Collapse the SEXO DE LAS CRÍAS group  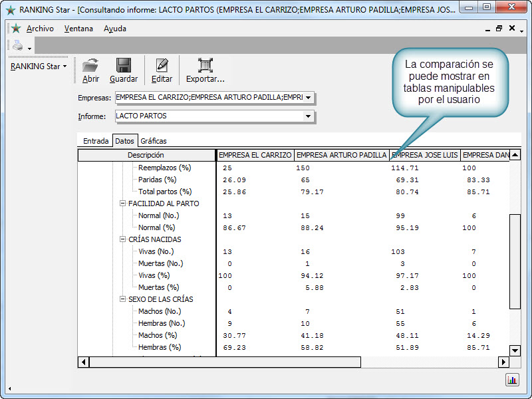[122, 299]
